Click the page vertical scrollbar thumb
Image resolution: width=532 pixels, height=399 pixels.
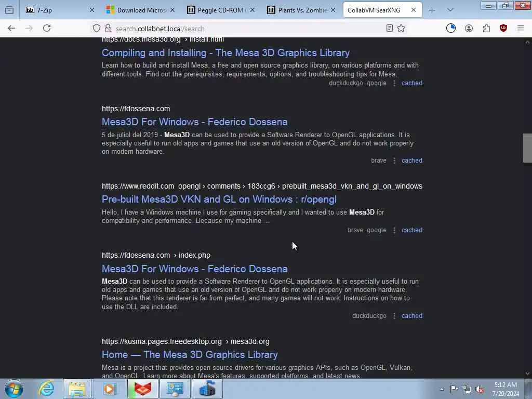coord(527,148)
